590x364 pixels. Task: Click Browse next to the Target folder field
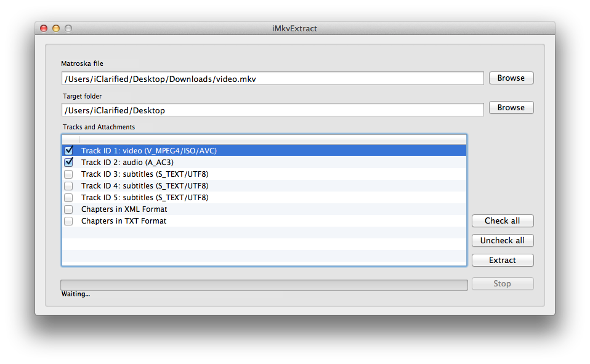pyautogui.click(x=511, y=107)
